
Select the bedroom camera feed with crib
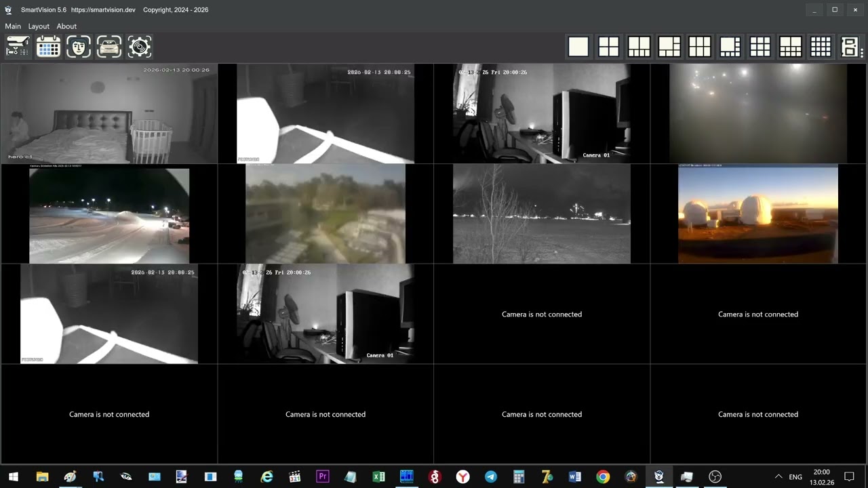click(x=108, y=113)
